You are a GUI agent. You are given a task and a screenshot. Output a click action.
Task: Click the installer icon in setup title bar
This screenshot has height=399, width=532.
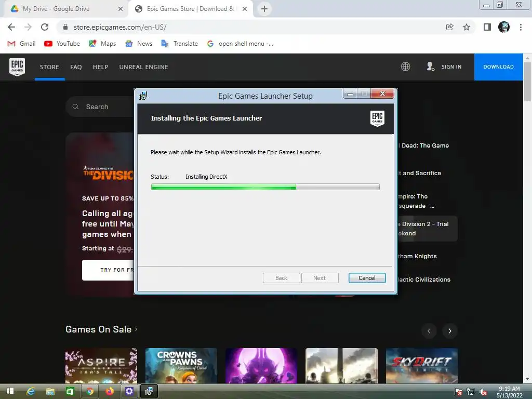[143, 96]
